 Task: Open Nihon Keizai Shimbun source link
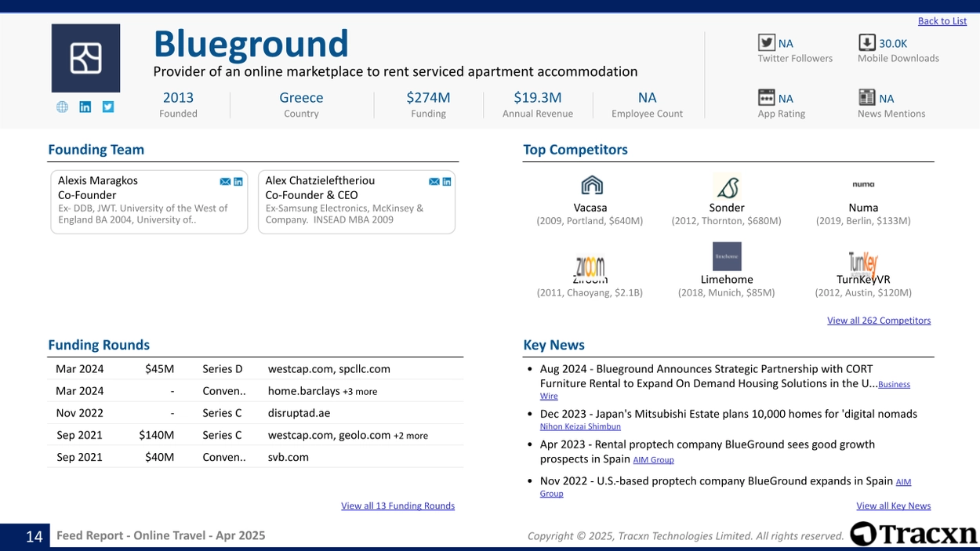[580, 427]
